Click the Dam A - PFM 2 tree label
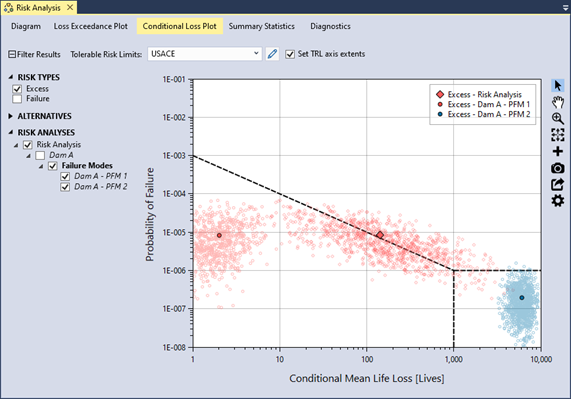The image size is (571, 399). coord(101,187)
